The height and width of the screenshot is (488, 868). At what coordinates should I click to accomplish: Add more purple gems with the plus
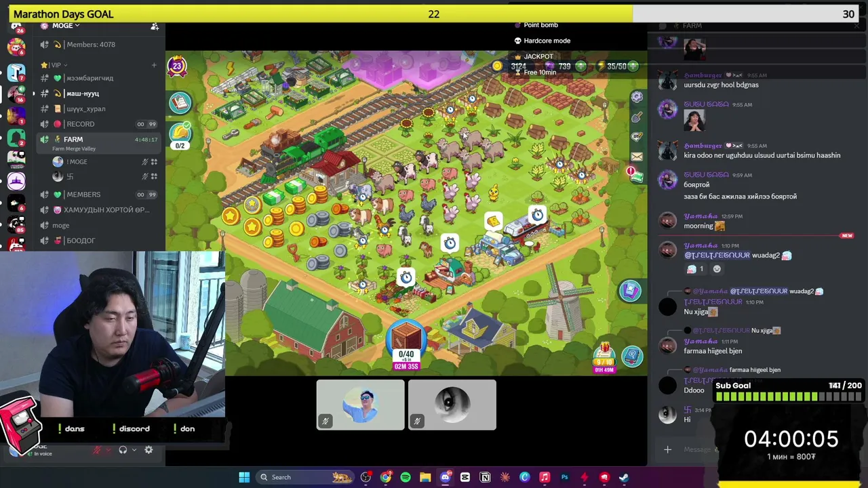coord(581,66)
